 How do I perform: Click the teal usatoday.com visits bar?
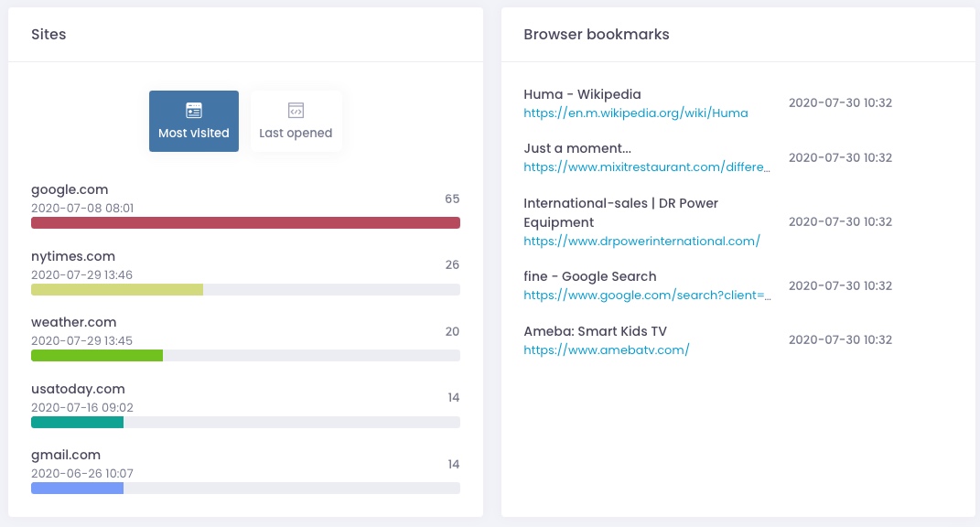coord(78,423)
